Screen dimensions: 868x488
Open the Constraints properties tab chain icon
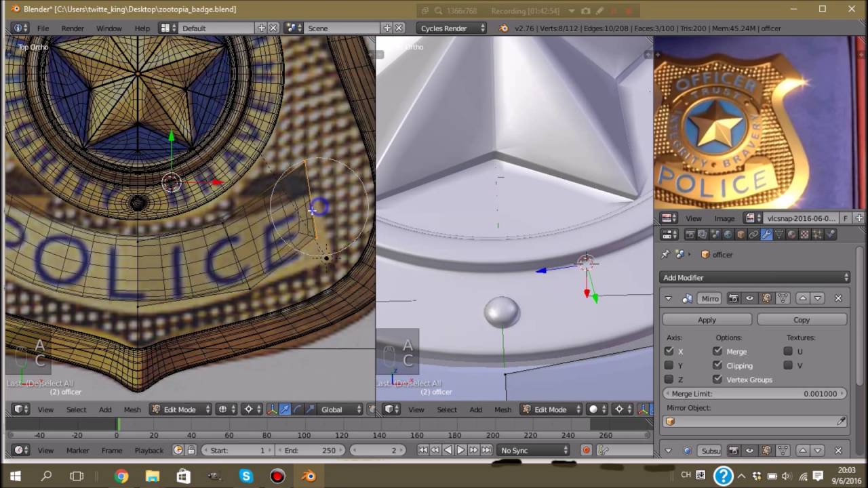tap(753, 235)
